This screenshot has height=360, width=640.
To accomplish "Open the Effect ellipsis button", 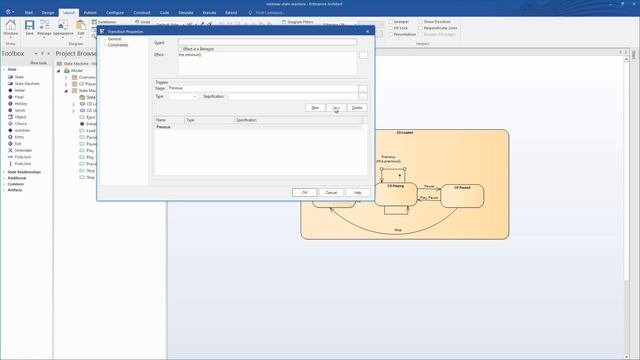I will tap(363, 55).
